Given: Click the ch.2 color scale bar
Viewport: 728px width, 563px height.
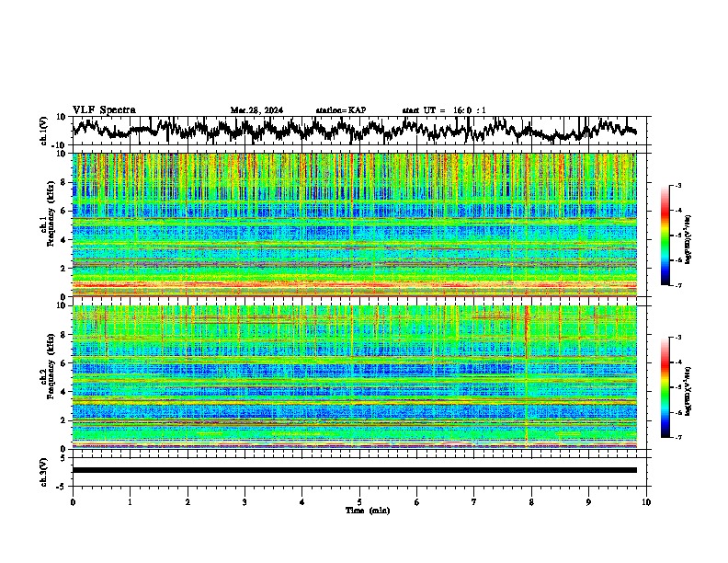Looking at the screenshot, I should pos(665,387).
